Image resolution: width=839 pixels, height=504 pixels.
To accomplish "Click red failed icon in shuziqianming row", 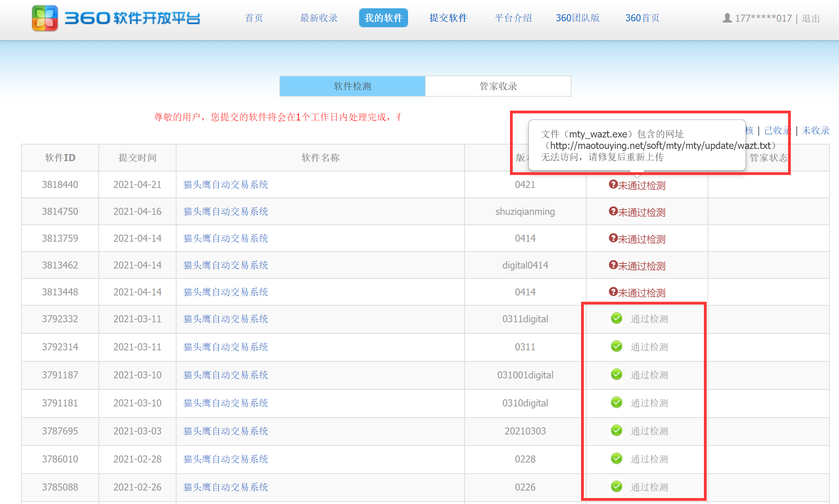I will [613, 211].
